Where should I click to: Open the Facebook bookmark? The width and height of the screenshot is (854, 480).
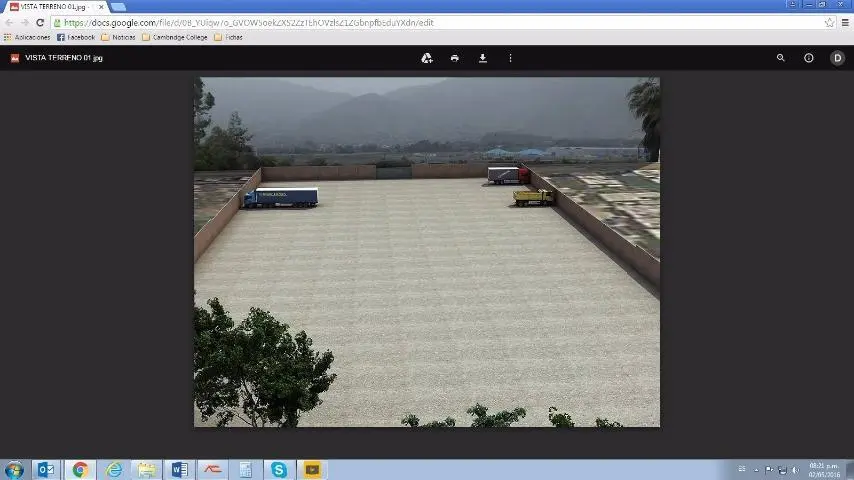76,37
